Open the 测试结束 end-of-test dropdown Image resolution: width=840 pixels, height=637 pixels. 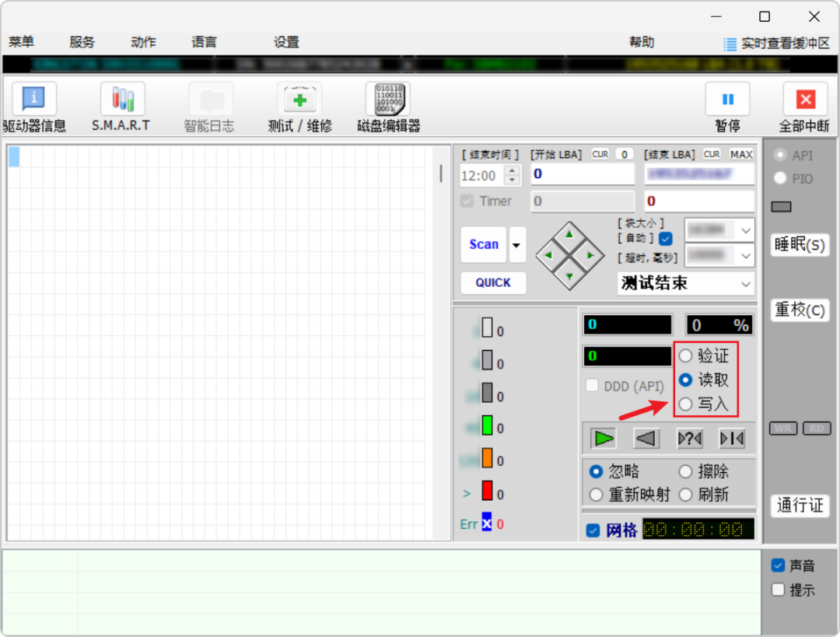coord(746,283)
